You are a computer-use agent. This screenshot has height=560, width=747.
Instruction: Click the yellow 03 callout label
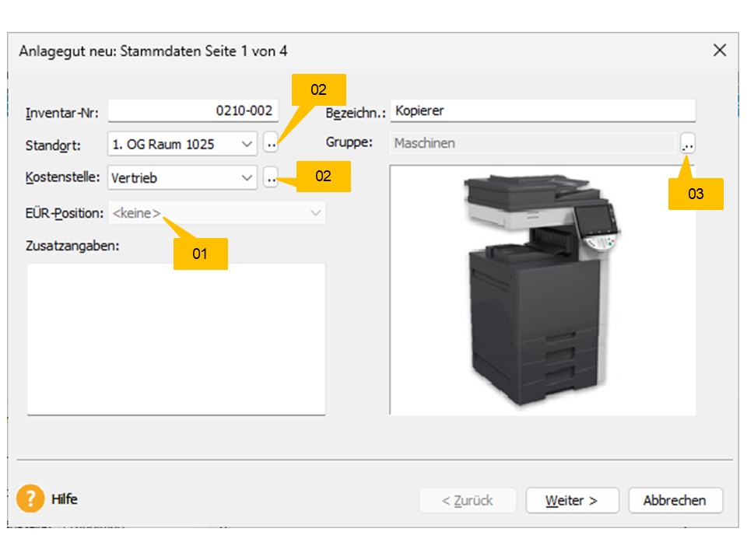(x=696, y=194)
